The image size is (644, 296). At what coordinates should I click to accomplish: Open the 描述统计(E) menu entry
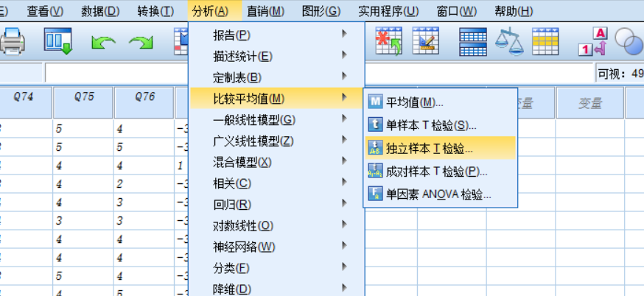tap(276, 56)
